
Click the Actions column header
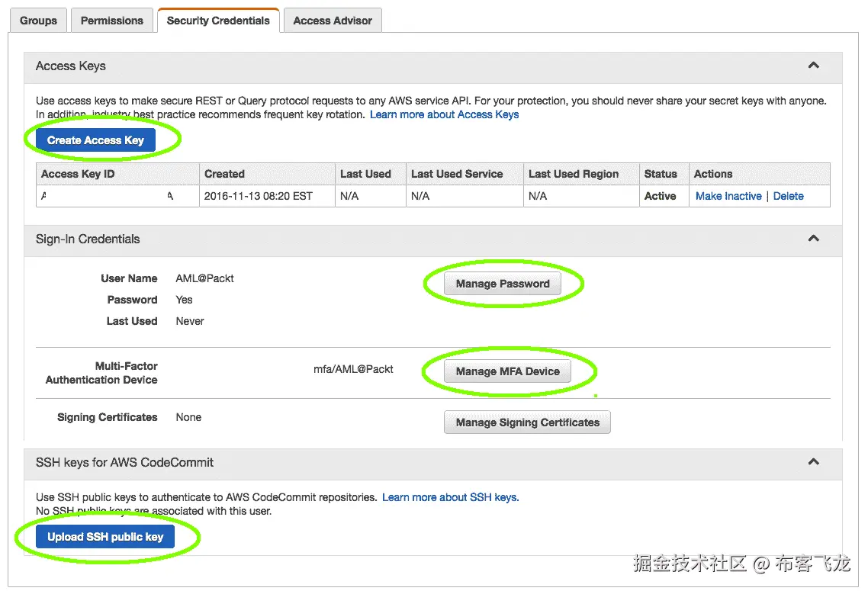(760, 174)
